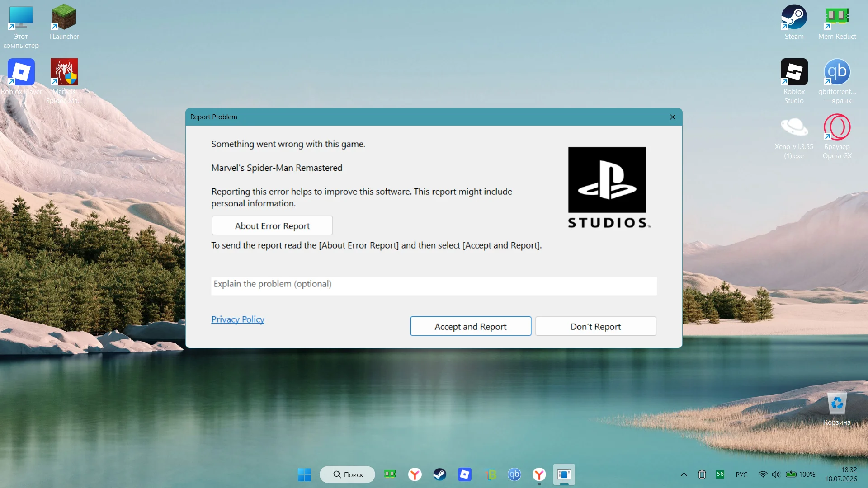Focus the Explain the problem text field
The image size is (868, 488).
point(434,286)
